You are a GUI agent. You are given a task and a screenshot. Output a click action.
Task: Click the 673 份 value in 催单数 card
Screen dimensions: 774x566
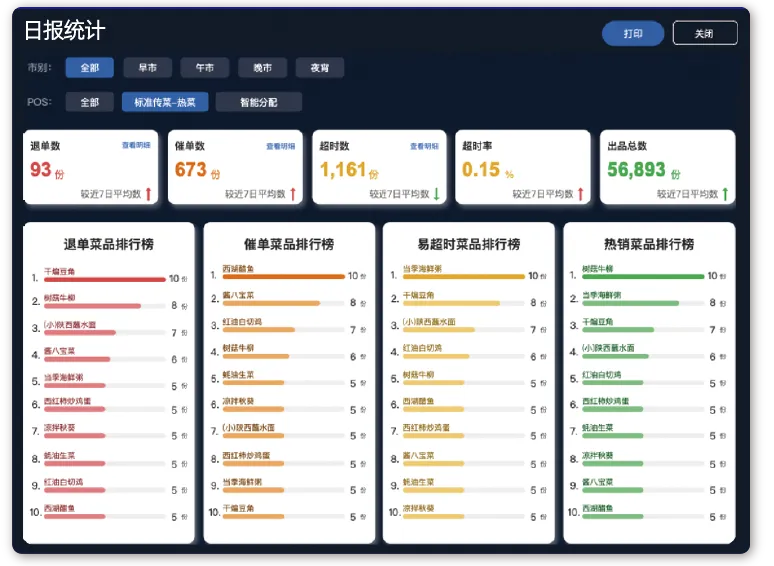[x=198, y=170]
